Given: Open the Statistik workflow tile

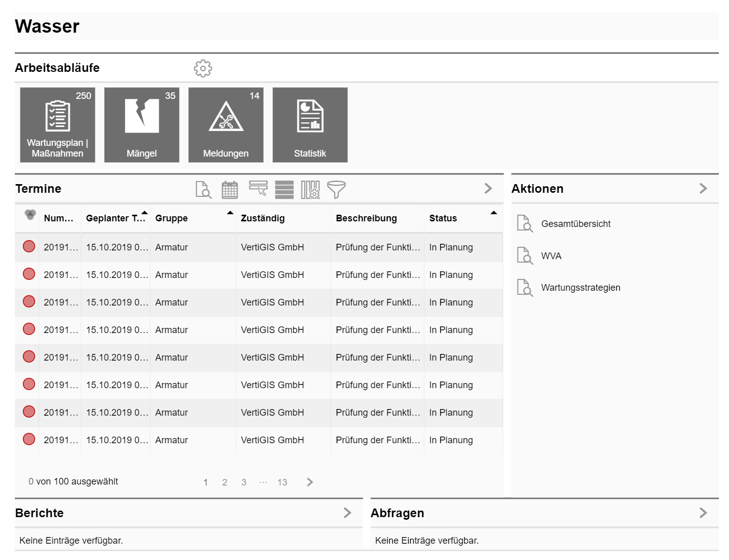Looking at the screenshot, I should (x=310, y=125).
